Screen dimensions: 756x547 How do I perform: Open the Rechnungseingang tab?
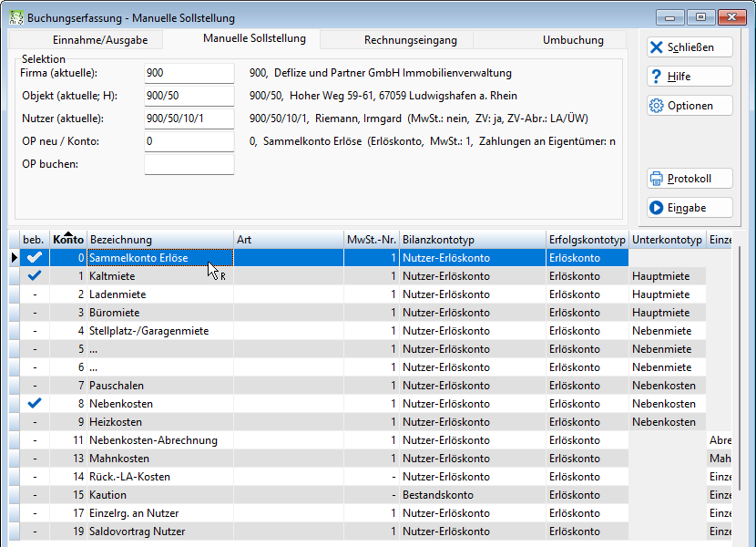(x=410, y=40)
